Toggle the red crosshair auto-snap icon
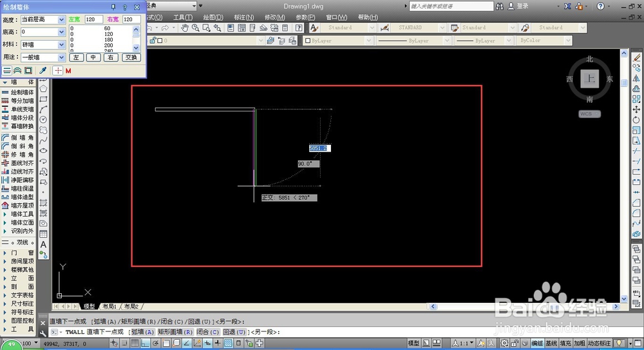 58,71
